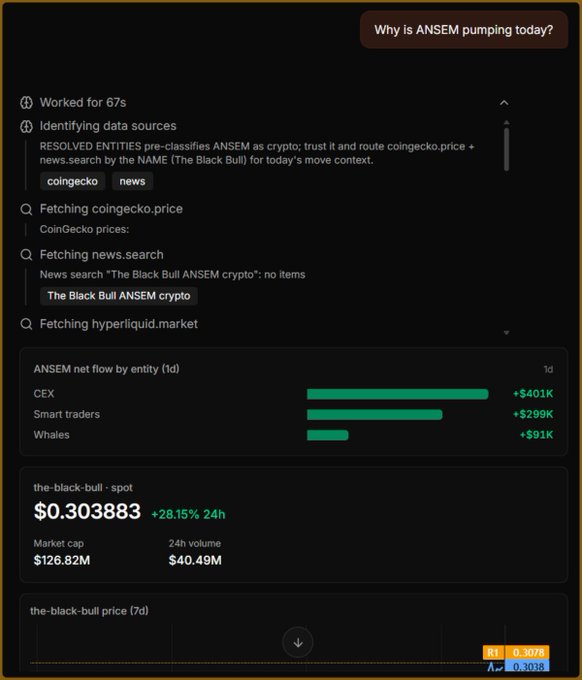The image size is (582, 680).
Task: Click 'Fetching hyperliquid.market' step title
Action: coord(119,324)
